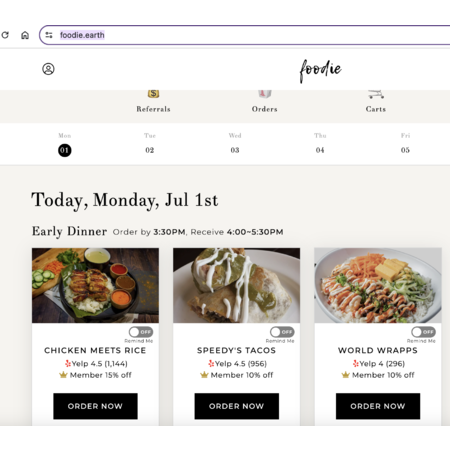
Task: Click Order Now for Speedy's Tacos
Action: click(237, 406)
